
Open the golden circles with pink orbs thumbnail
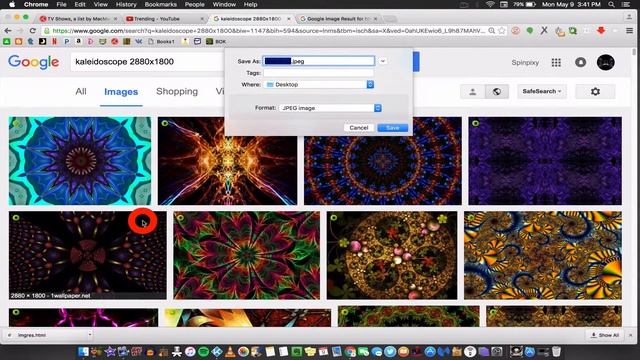392,255
